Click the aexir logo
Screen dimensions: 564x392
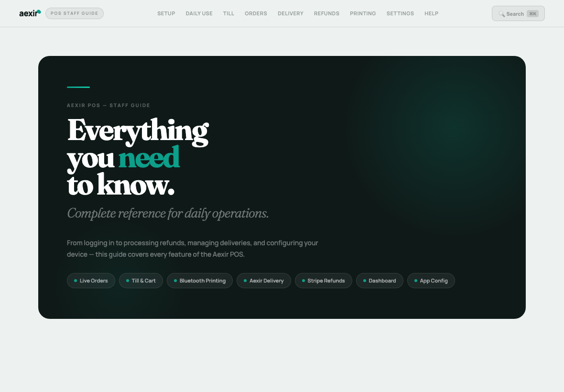(30, 13)
